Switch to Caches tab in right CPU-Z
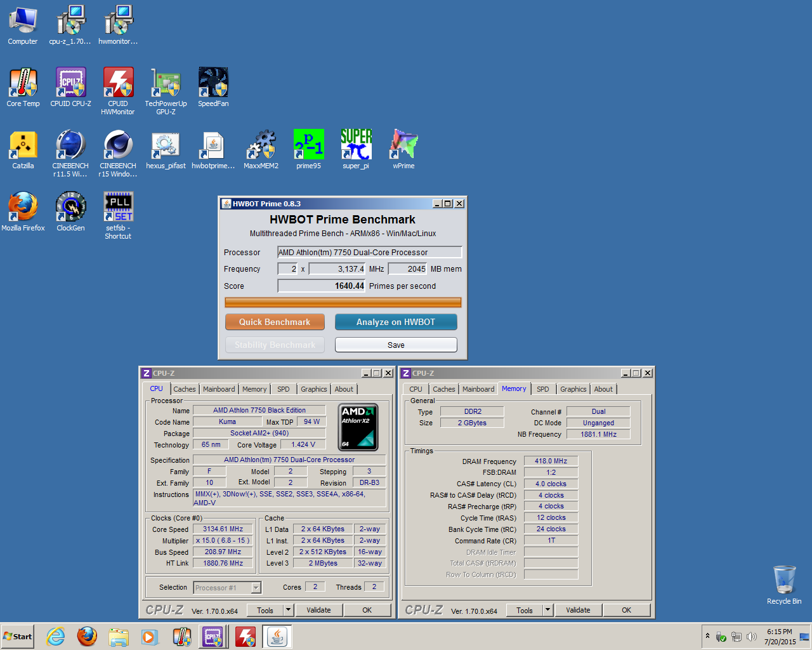812x650 pixels. [x=444, y=389]
